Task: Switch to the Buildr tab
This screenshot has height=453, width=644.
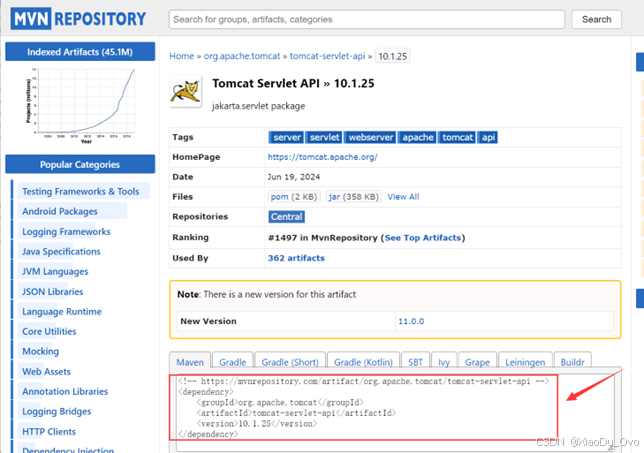Action: tap(572, 361)
